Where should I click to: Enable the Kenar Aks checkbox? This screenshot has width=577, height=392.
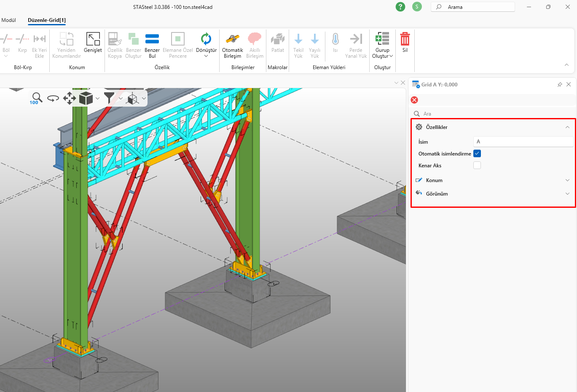coord(477,165)
